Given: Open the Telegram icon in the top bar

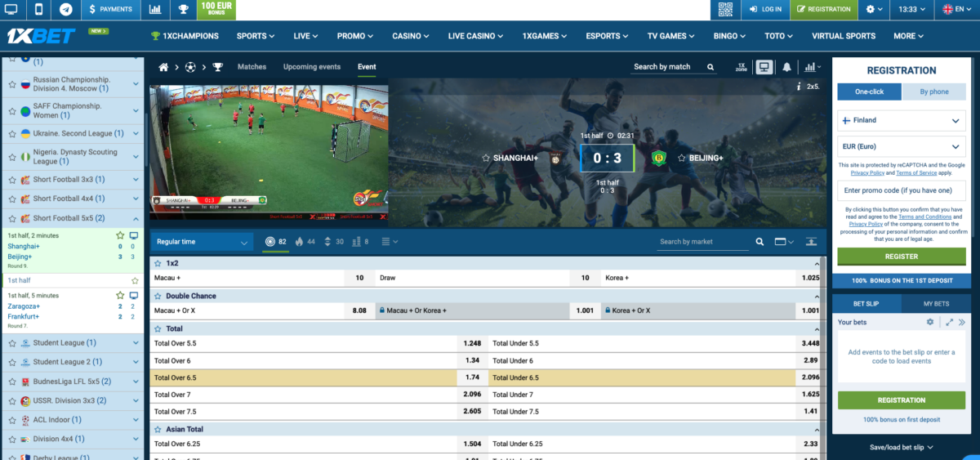Looking at the screenshot, I should point(65,9).
